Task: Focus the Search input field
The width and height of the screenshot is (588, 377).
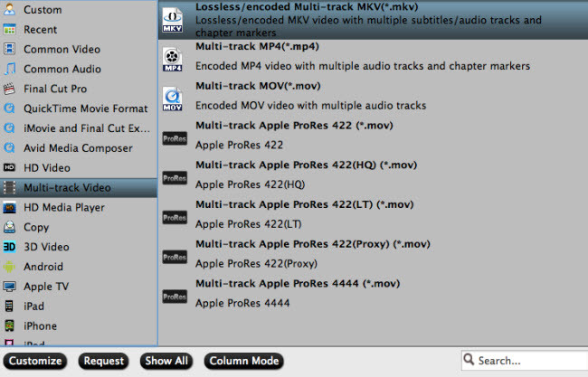Action: click(525, 361)
